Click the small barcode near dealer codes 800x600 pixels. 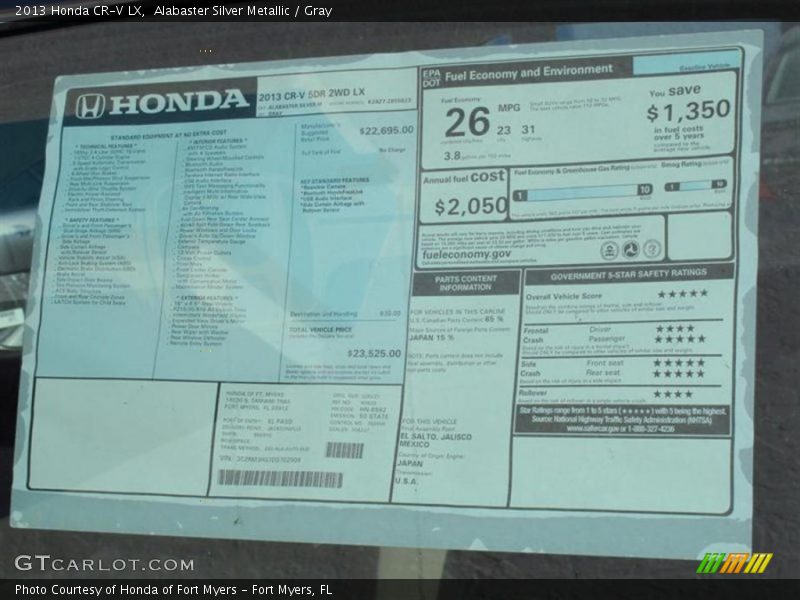(x=345, y=450)
